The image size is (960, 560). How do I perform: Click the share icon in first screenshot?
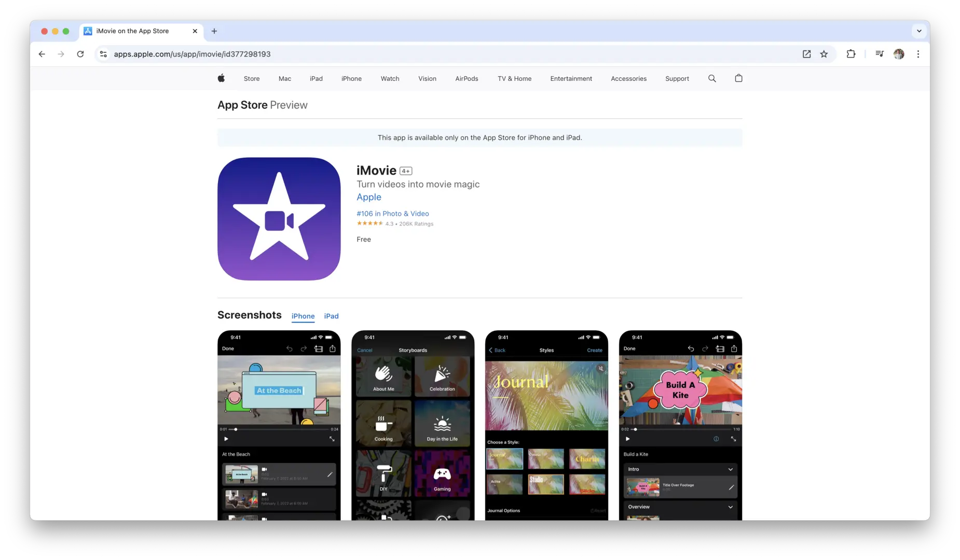coord(333,349)
